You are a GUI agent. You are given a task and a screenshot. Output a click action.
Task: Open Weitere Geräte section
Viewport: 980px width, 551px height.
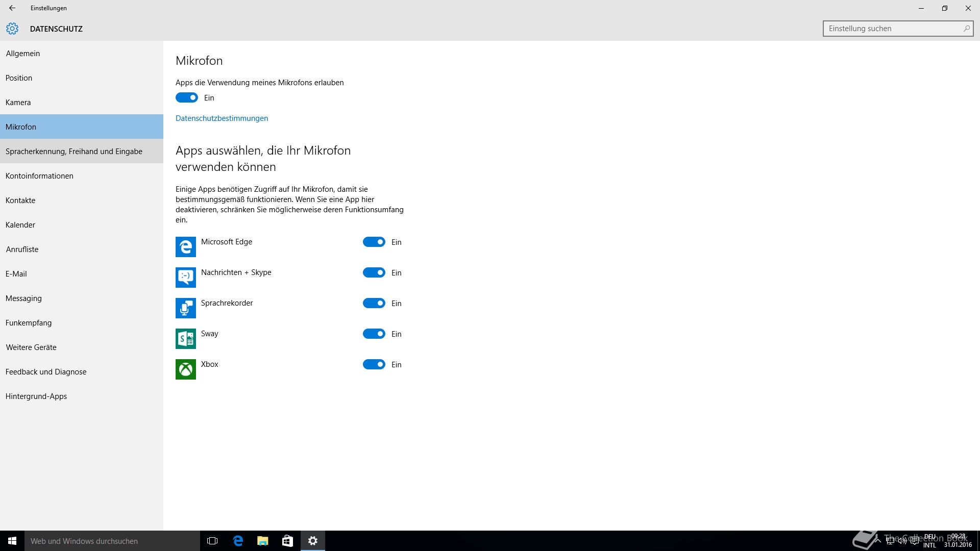pyautogui.click(x=82, y=347)
